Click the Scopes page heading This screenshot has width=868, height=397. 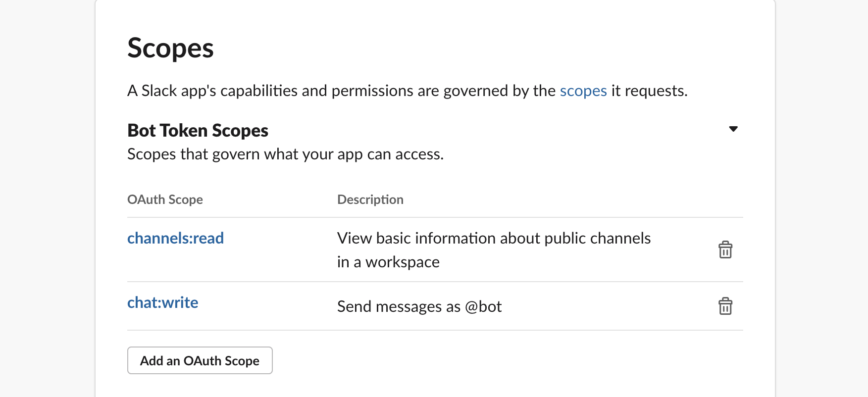170,49
